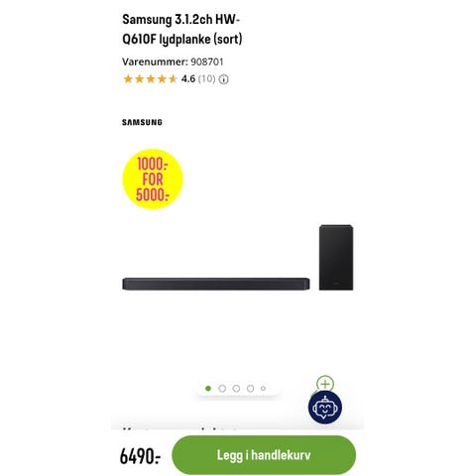Go to the fourth carousel dot

tap(250, 389)
